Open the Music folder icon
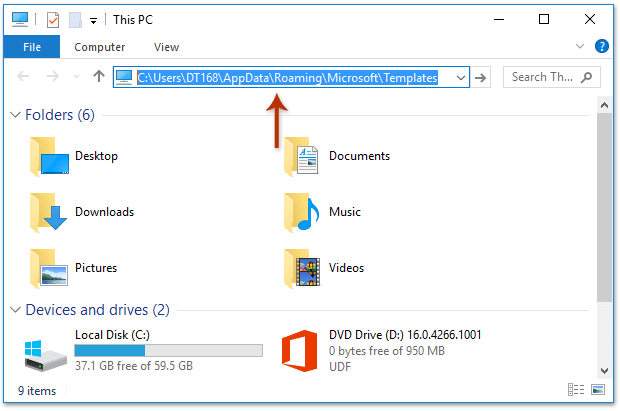The width and height of the screenshot is (620, 411). (x=301, y=212)
